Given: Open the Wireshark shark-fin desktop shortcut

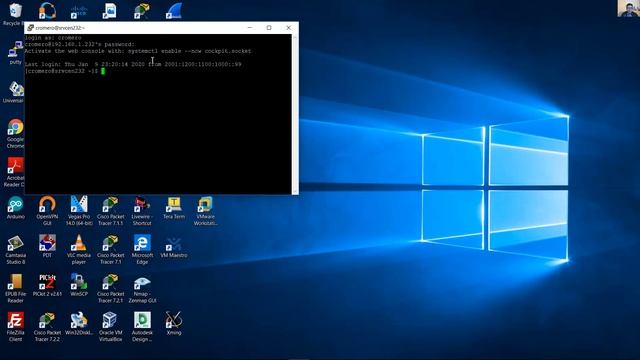Looking at the screenshot, I should 174,11.
